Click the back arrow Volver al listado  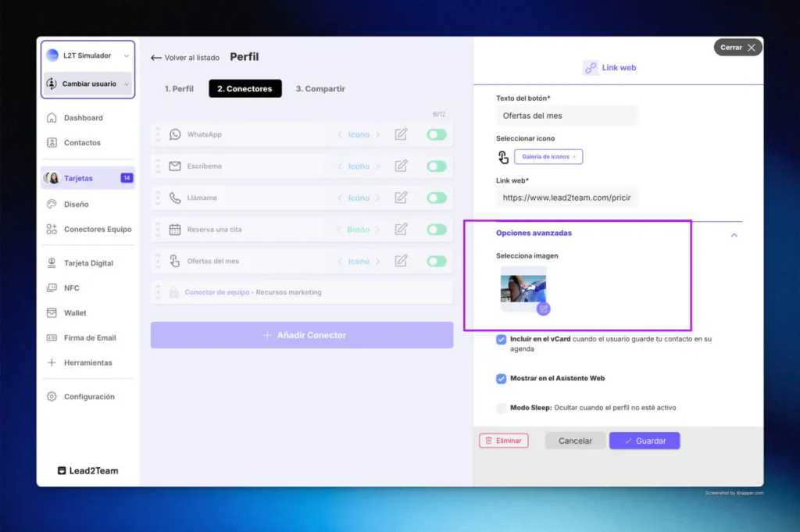[x=156, y=58]
